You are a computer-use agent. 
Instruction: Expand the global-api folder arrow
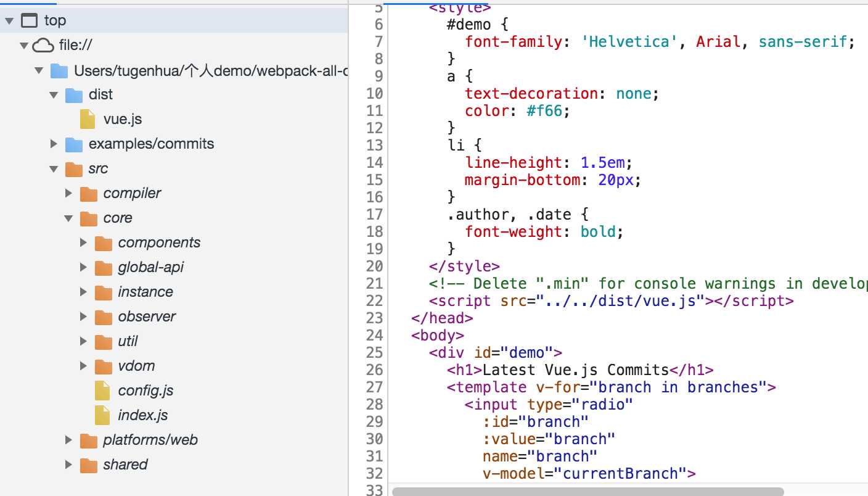pos(84,267)
